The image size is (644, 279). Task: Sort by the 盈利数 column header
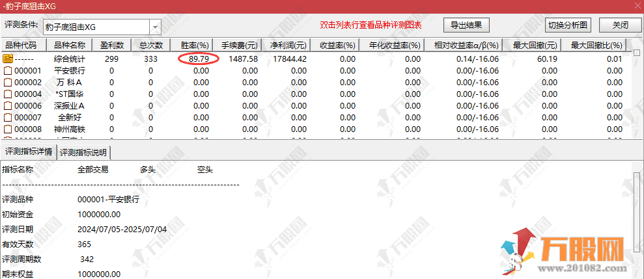pyautogui.click(x=111, y=45)
